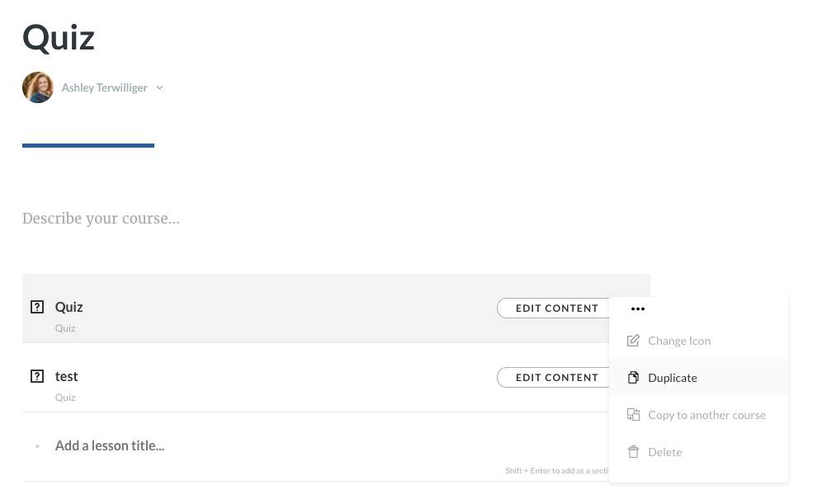The image size is (813, 504).
Task: Click the quiz icon beside test lesson
Action: pyautogui.click(x=37, y=376)
